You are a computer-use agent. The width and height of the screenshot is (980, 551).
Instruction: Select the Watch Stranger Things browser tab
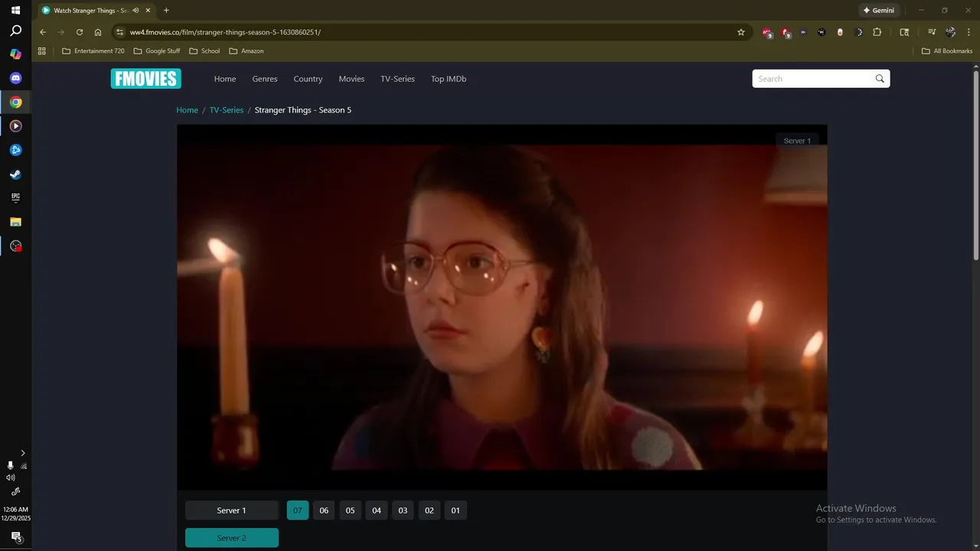96,11
